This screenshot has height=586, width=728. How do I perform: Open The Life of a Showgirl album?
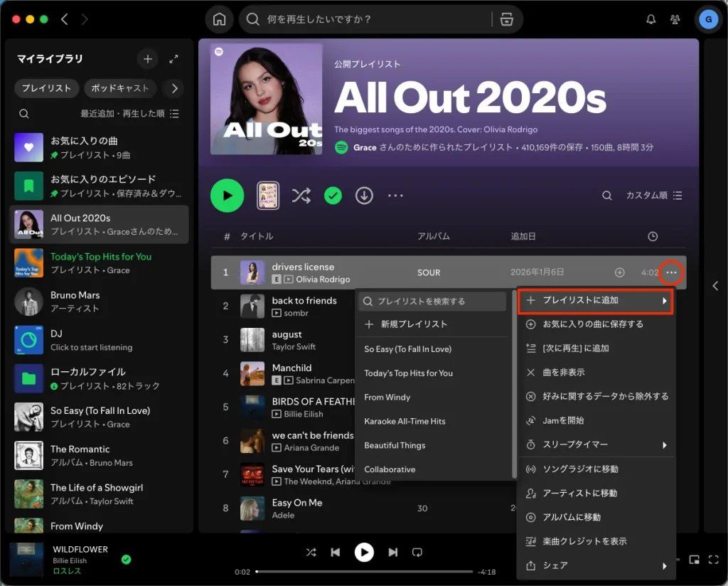pos(100,494)
